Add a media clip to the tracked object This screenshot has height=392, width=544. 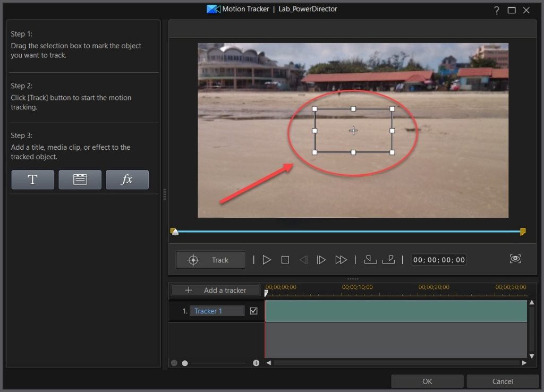(80, 180)
